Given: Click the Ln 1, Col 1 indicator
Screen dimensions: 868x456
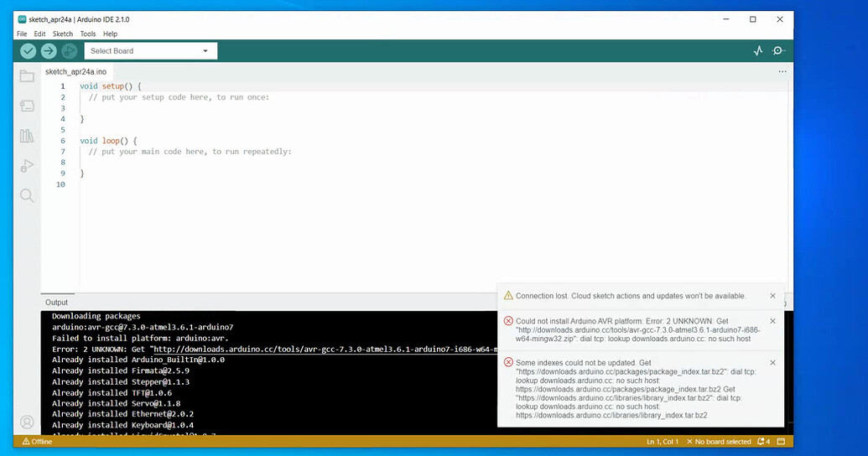Looking at the screenshot, I should pos(663,442).
